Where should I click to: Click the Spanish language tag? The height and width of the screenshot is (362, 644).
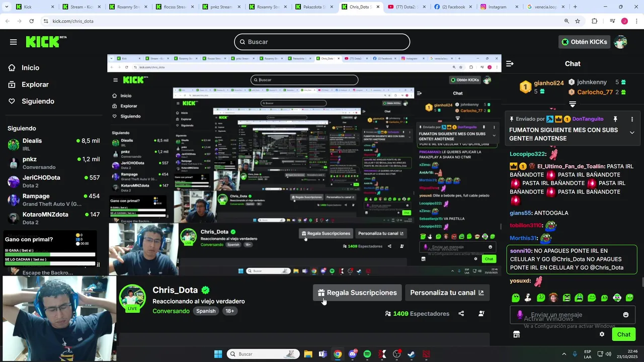pos(206,311)
